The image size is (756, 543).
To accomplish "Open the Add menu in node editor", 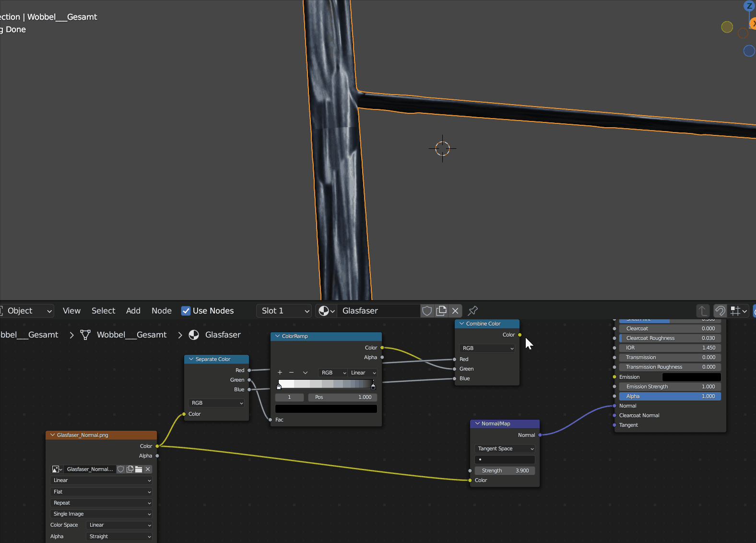I will tap(133, 311).
